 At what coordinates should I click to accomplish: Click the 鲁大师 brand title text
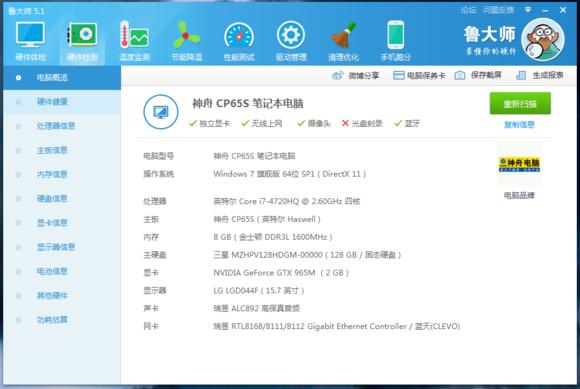click(489, 34)
